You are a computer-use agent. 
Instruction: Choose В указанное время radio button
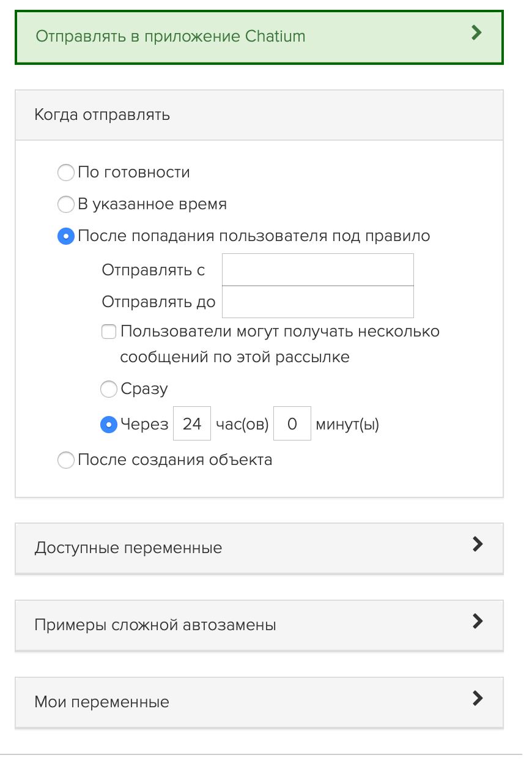[65, 204]
